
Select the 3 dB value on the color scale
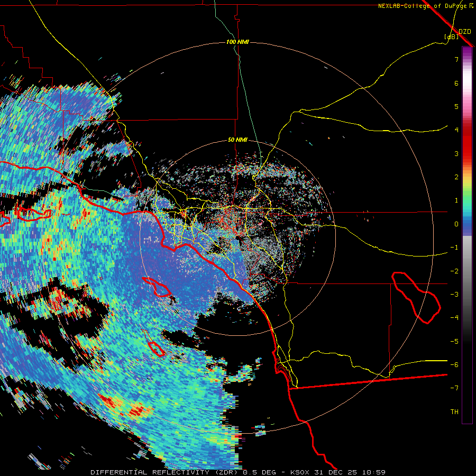pos(456,153)
